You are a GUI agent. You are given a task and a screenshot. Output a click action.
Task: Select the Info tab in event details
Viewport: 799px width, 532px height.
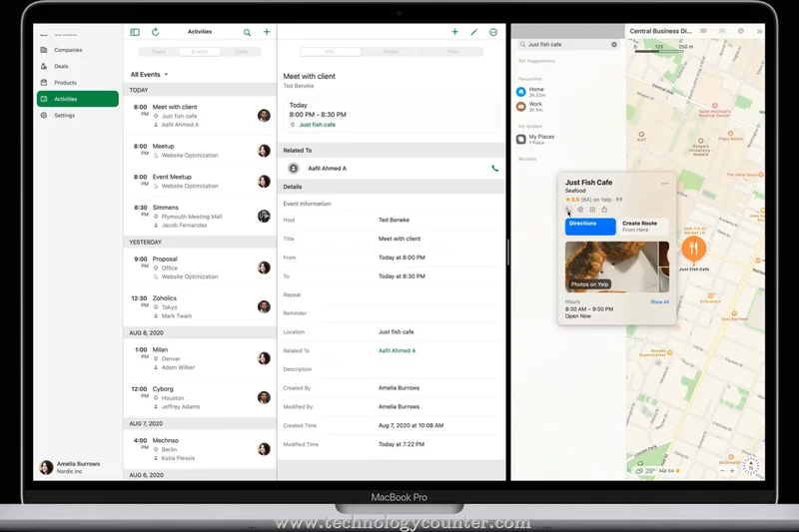tap(331, 52)
